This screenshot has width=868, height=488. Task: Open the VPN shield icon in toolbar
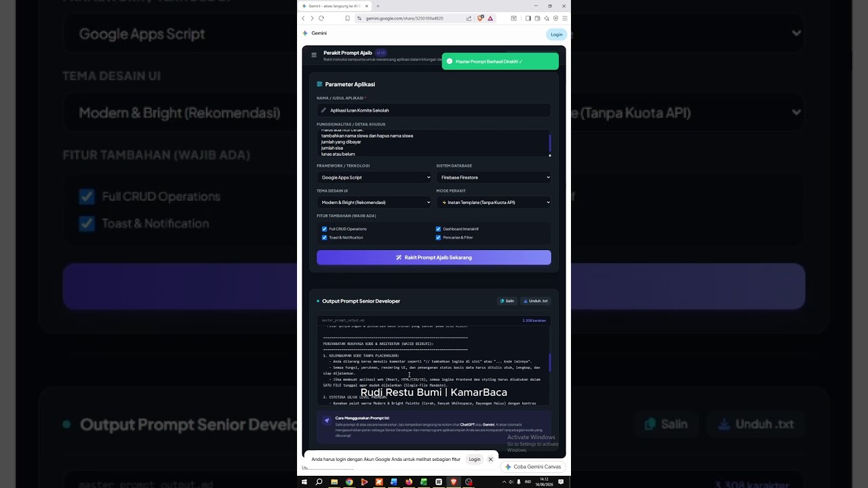555,18
